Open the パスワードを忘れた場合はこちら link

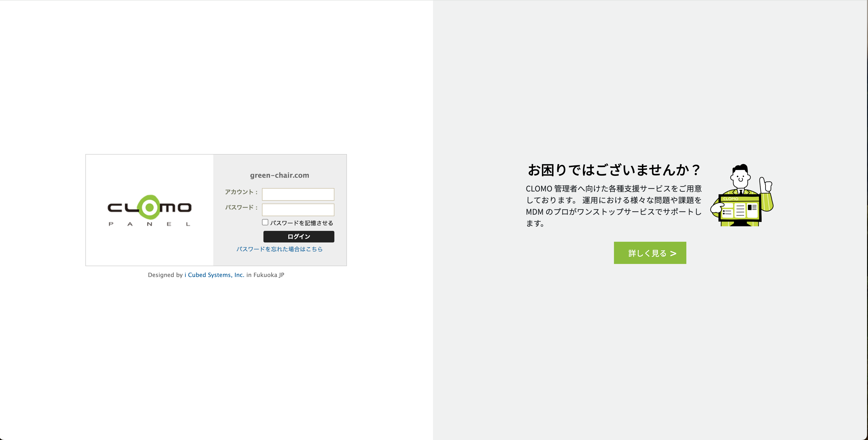click(x=279, y=249)
